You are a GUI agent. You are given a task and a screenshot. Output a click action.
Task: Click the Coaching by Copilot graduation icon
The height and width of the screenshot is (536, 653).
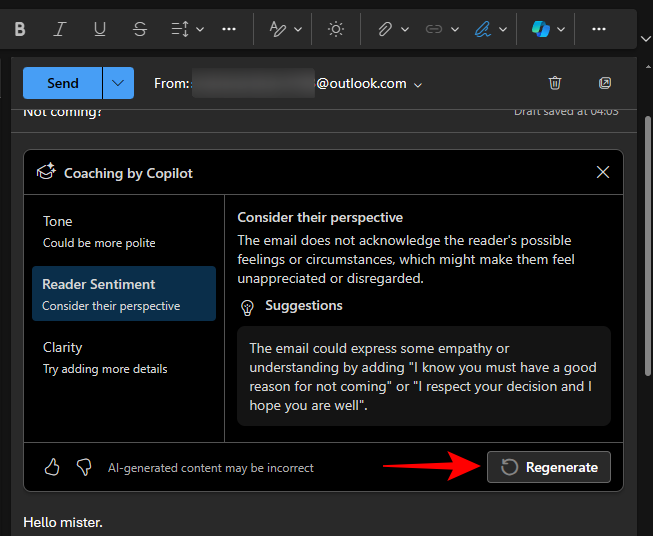[x=46, y=172]
